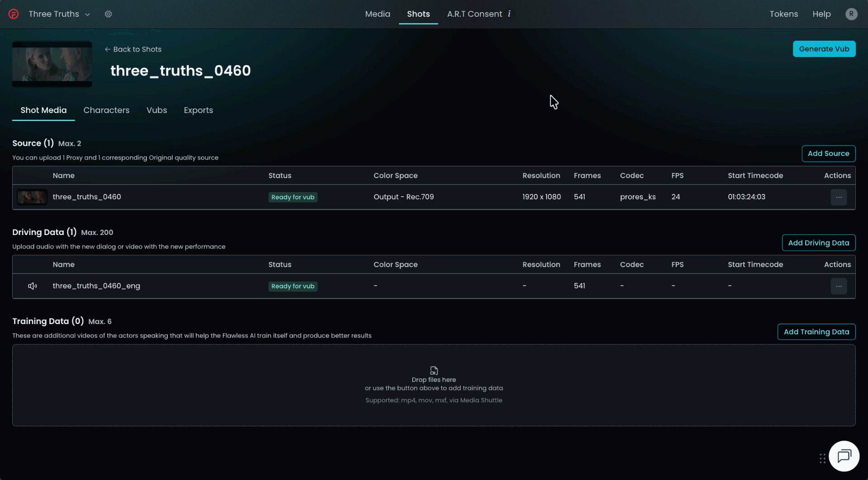Click the Driving Data Codec column header

tap(632, 265)
